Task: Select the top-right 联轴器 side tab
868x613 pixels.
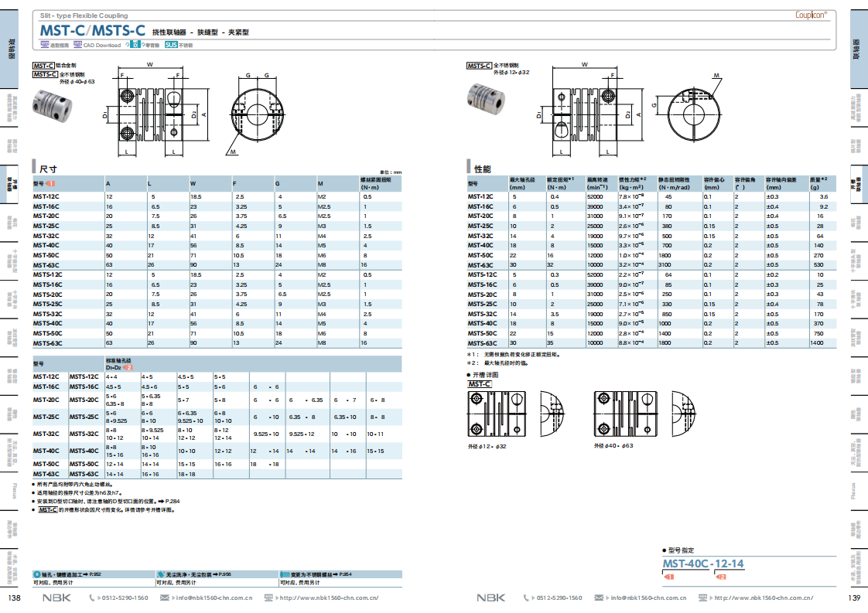Action: tap(859, 49)
